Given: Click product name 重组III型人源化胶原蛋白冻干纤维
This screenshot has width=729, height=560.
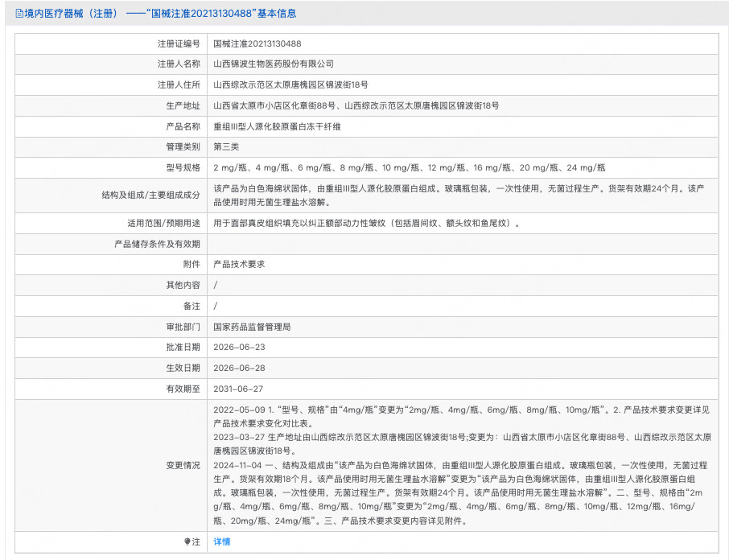Looking at the screenshot, I should 277,126.
